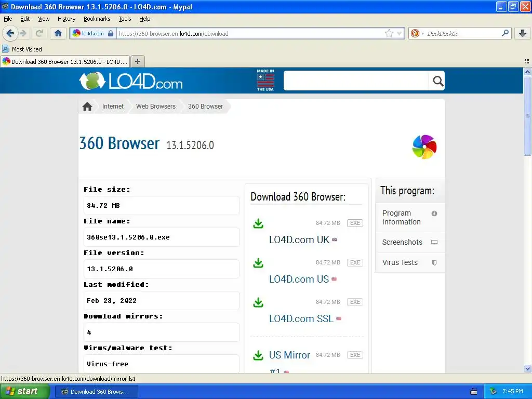Click the last modified value Feb 23, 2022
This screenshot has height=399, width=532.
tap(112, 301)
